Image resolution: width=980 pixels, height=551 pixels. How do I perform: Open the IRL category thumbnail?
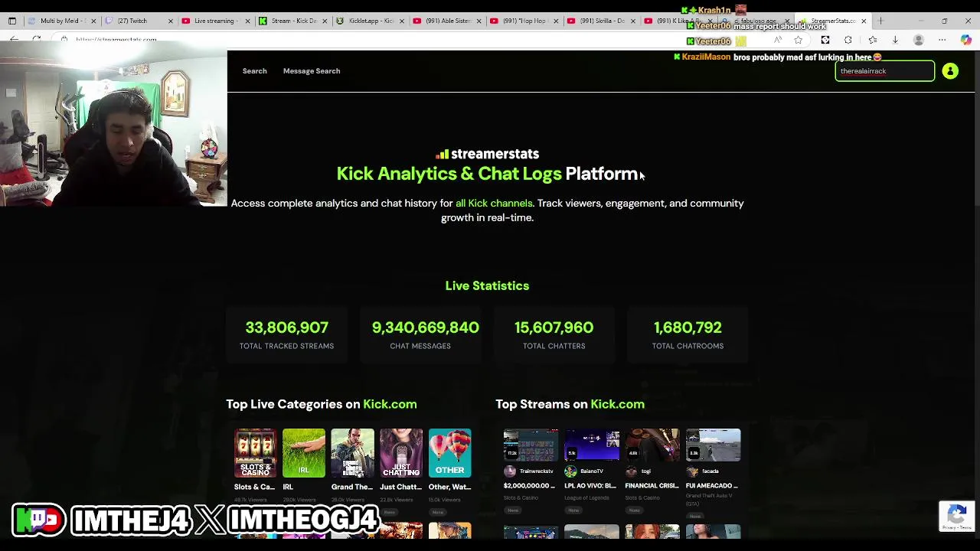[304, 452]
